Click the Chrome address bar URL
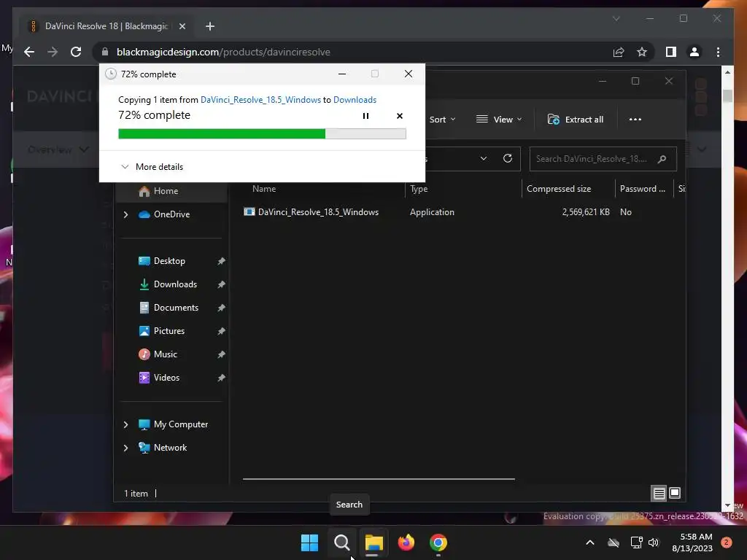Image resolution: width=747 pixels, height=560 pixels. pyautogui.click(x=223, y=52)
